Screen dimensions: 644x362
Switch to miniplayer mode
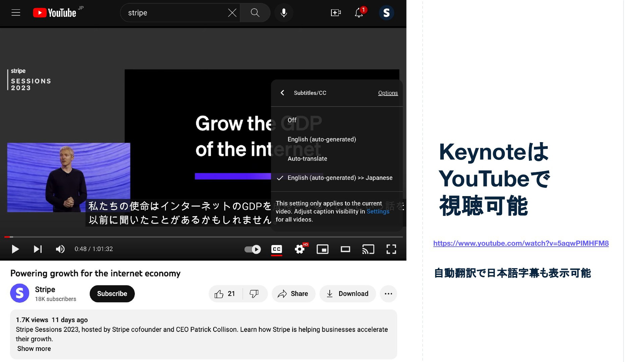pos(323,249)
